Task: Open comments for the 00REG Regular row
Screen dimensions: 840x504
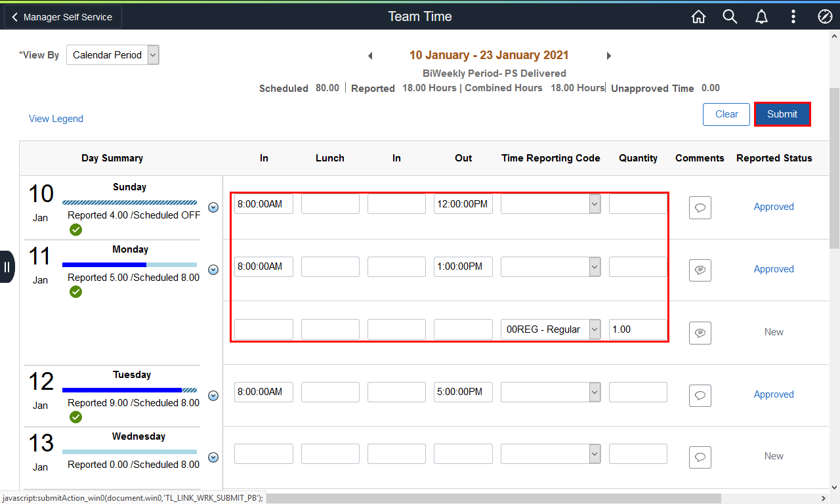Action: 700,333
